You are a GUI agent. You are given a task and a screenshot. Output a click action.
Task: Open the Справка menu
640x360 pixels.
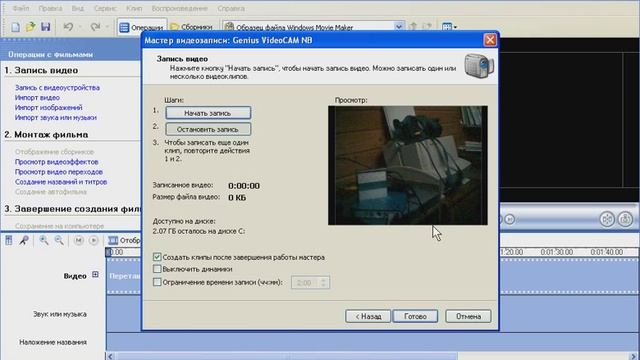tap(231, 8)
